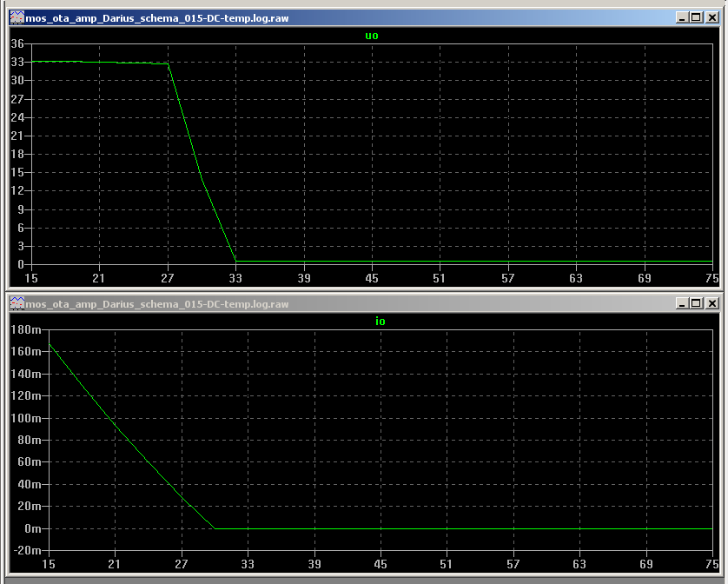The width and height of the screenshot is (728, 584).
Task: Click the '-20m' label on the io vertical axis
Action: point(28,551)
